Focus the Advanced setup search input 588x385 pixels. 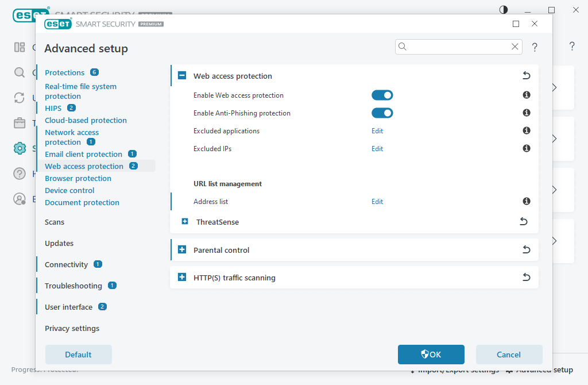[x=458, y=47]
